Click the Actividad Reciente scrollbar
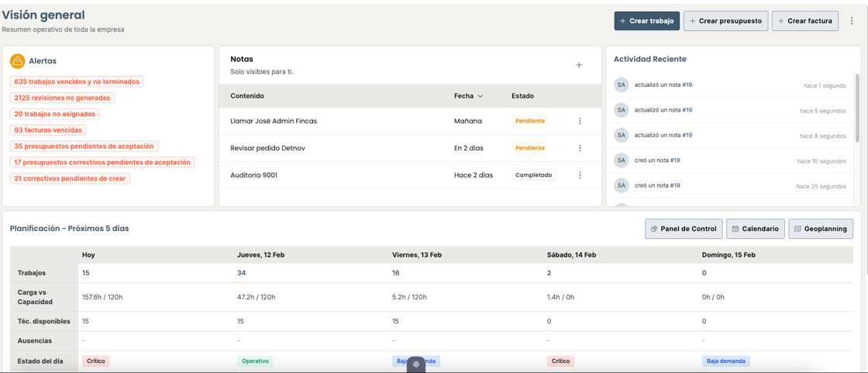 [x=856, y=109]
